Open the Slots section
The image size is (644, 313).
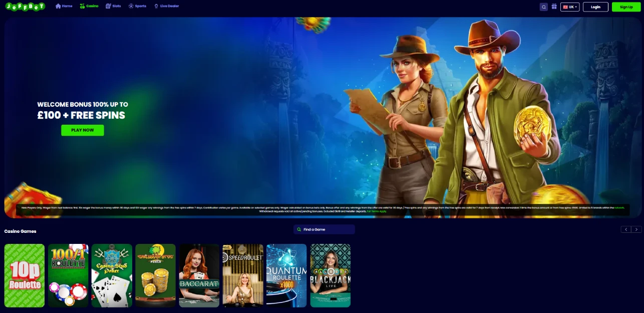click(x=113, y=6)
